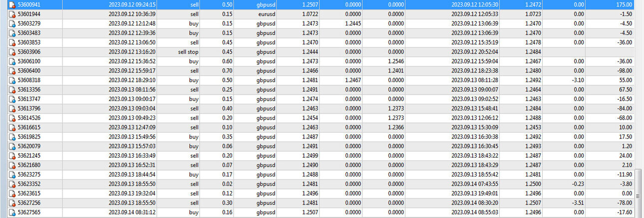Screen dimensions: 644x218
Task: Select the 'sell stop' type cell
Action: coord(188,52)
